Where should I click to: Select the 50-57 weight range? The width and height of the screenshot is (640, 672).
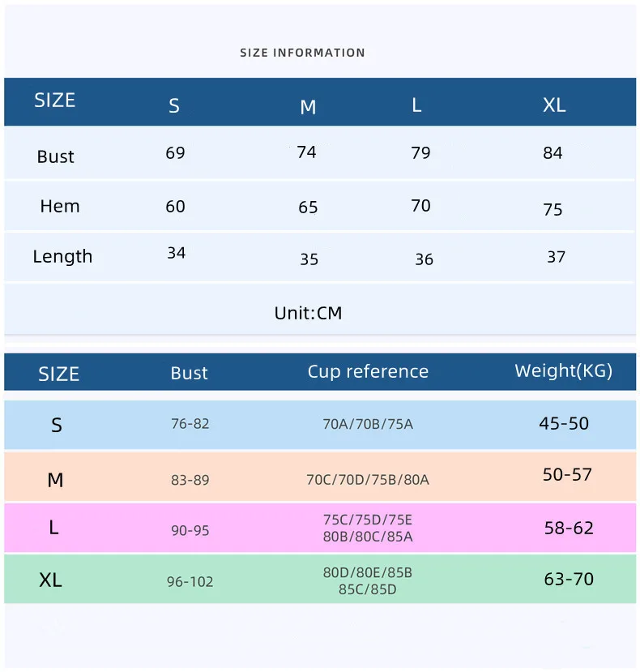567,475
